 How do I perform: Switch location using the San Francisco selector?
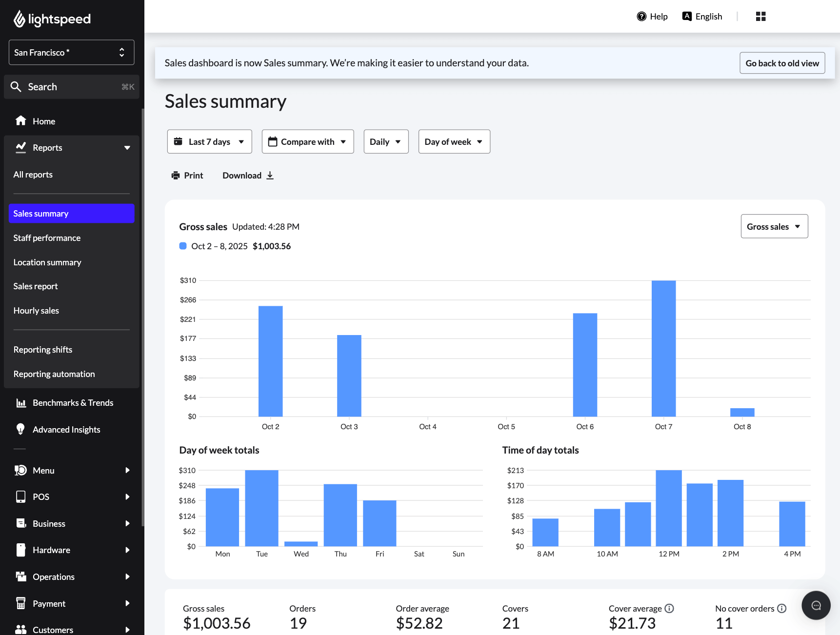tap(71, 52)
